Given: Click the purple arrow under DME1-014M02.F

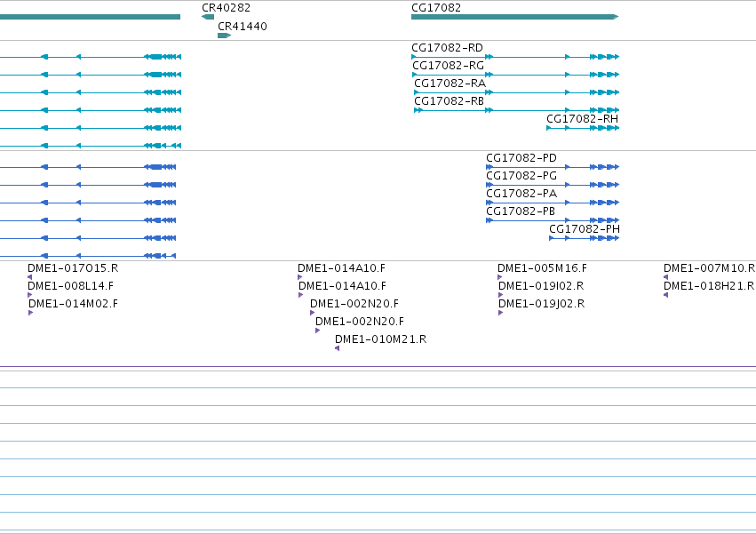Looking at the screenshot, I should pos(31,313).
